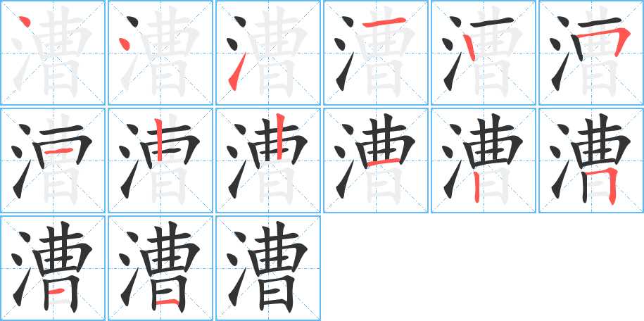
Task: Open the cell with the second red dot highlighted
Action: click(x=160, y=53)
